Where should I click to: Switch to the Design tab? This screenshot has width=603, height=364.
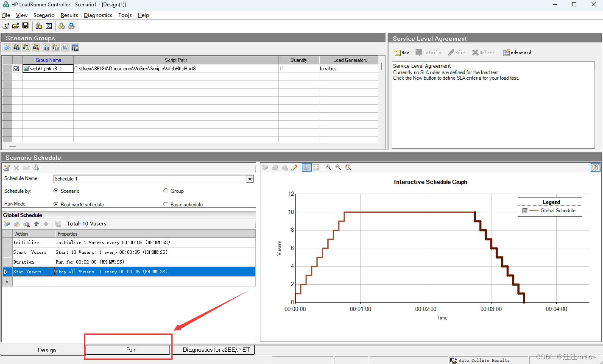(x=47, y=350)
